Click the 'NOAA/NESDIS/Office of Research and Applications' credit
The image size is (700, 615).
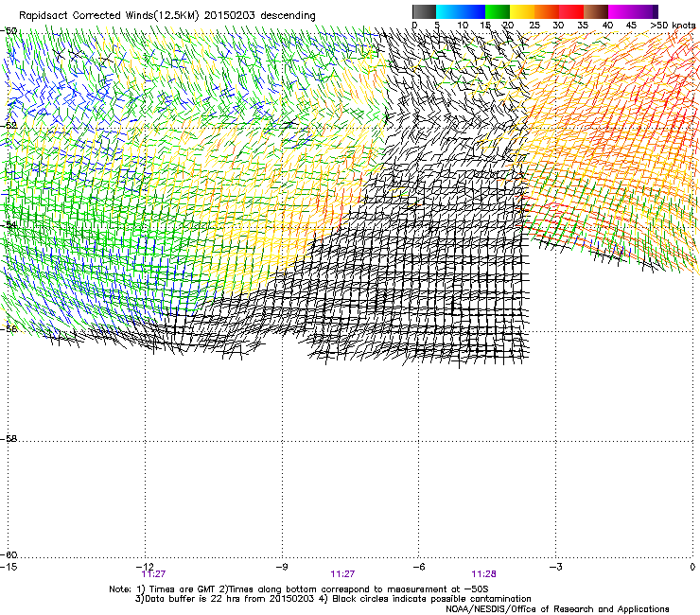[557, 609]
